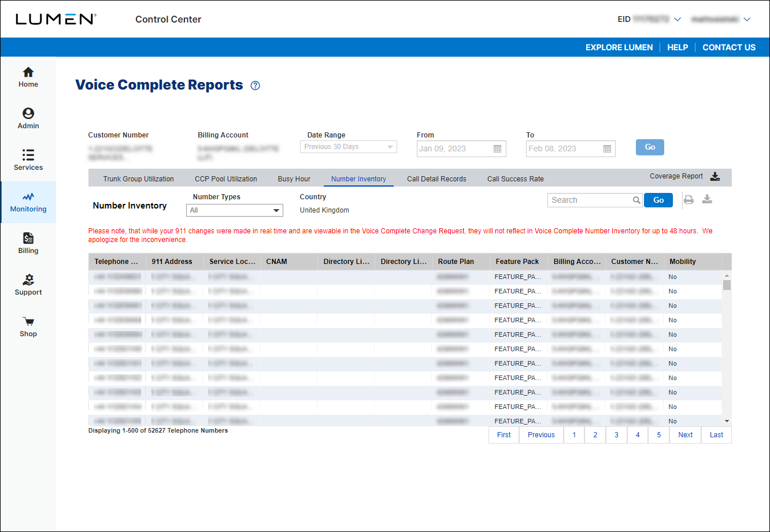Sort by Feature Pack column header

pyautogui.click(x=519, y=262)
